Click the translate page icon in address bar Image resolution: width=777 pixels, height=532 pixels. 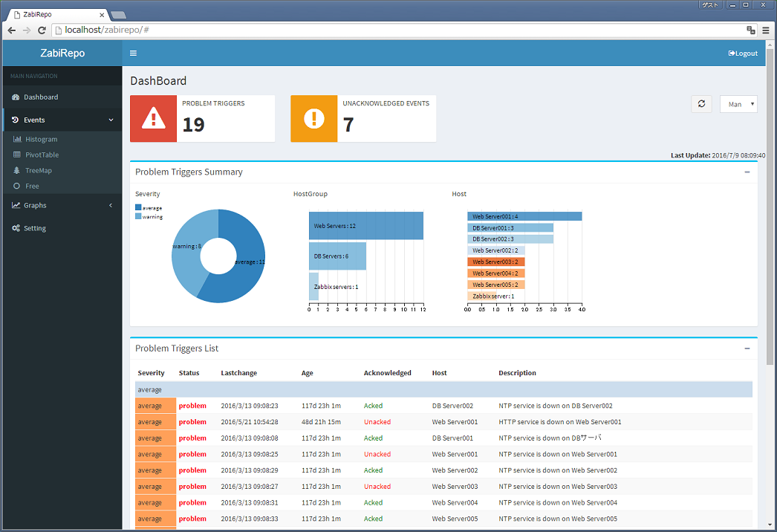pos(751,30)
